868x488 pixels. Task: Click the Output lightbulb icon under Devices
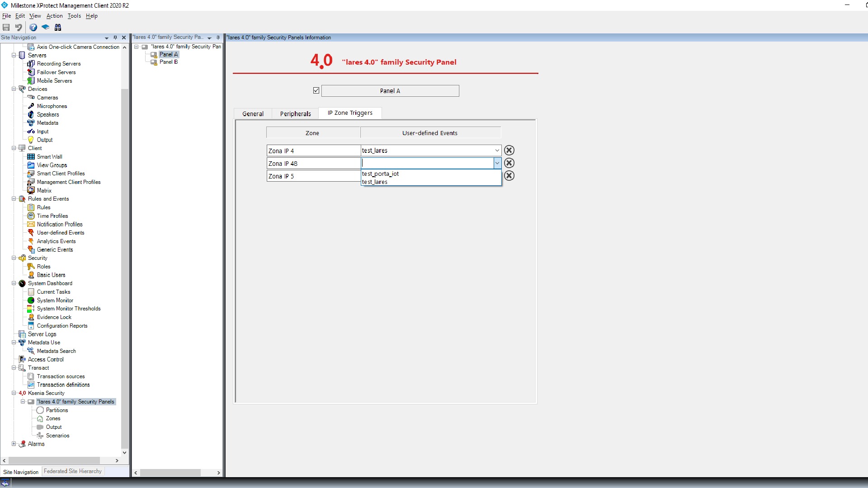coord(31,140)
